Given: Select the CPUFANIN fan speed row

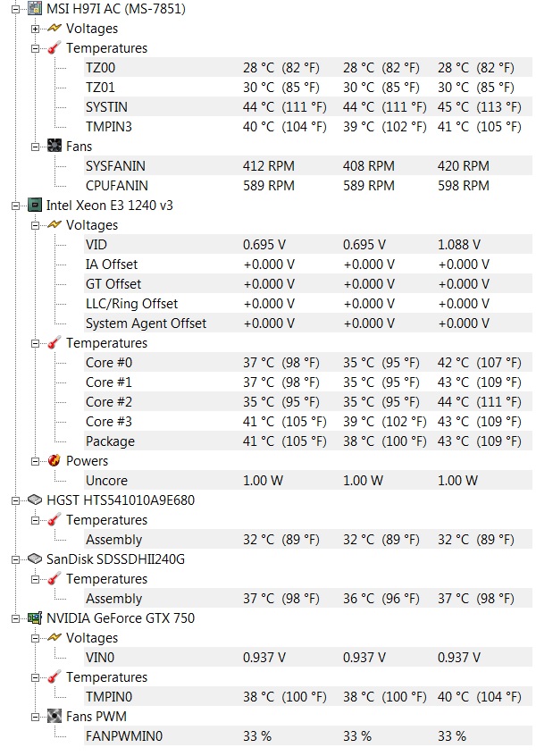Looking at the screenshot, I should [x=308, y=186].
